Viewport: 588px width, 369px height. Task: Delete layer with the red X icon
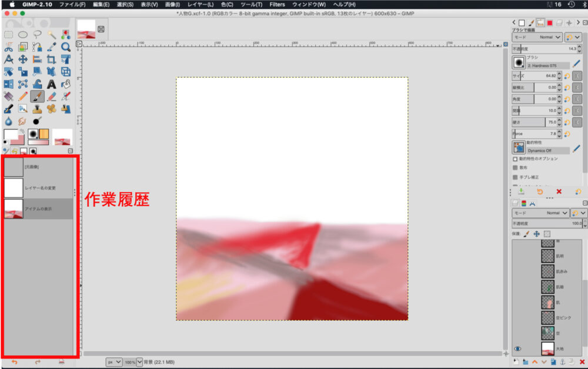pyautogui.click(x=582, y=362)
